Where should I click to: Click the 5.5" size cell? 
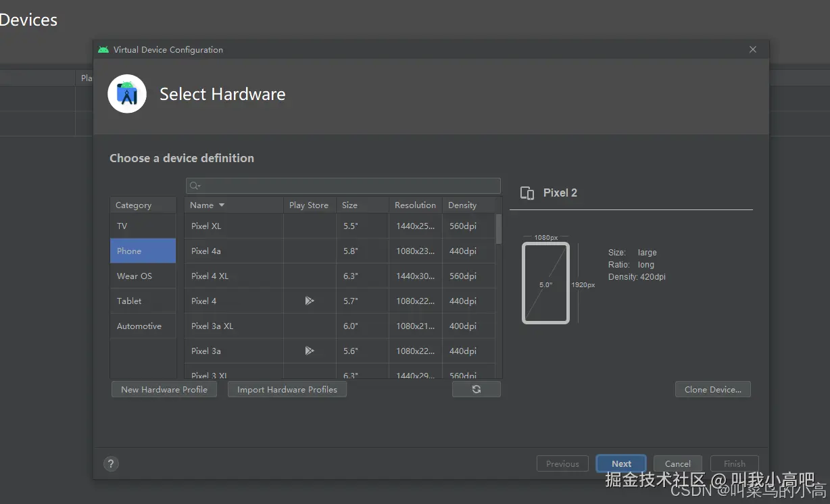362,226
